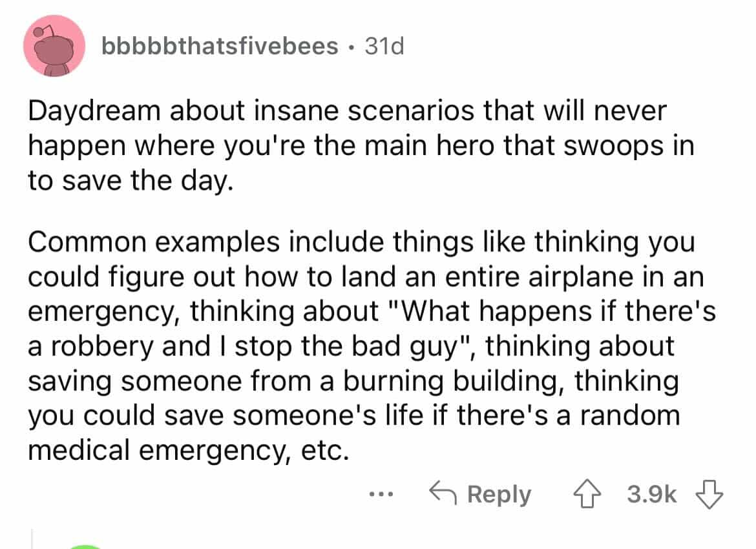Screen dimensions: 756x549
Task: Click the curved reply arrow icon
Action: (443, 495)
